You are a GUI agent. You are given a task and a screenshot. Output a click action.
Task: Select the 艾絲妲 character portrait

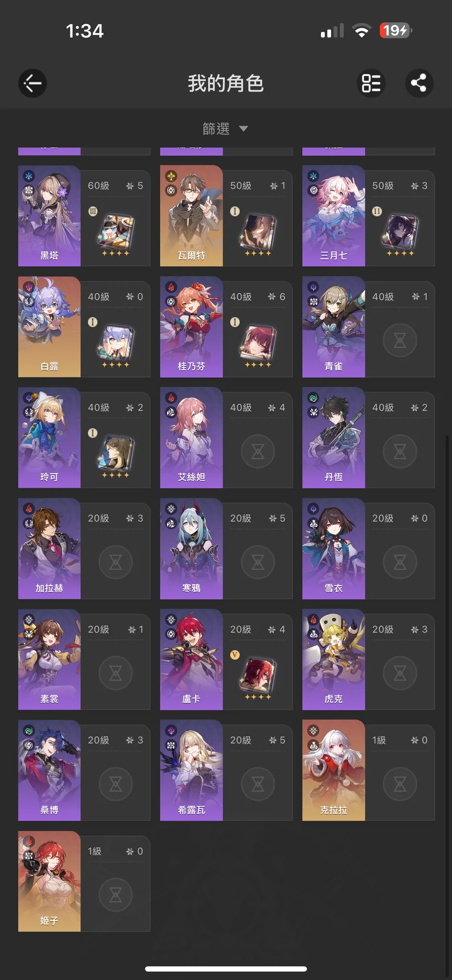pos(191,438)
